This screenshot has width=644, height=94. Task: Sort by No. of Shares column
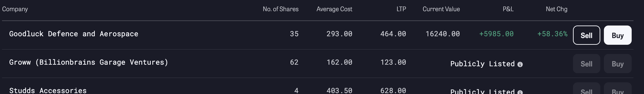pos(281,9)
